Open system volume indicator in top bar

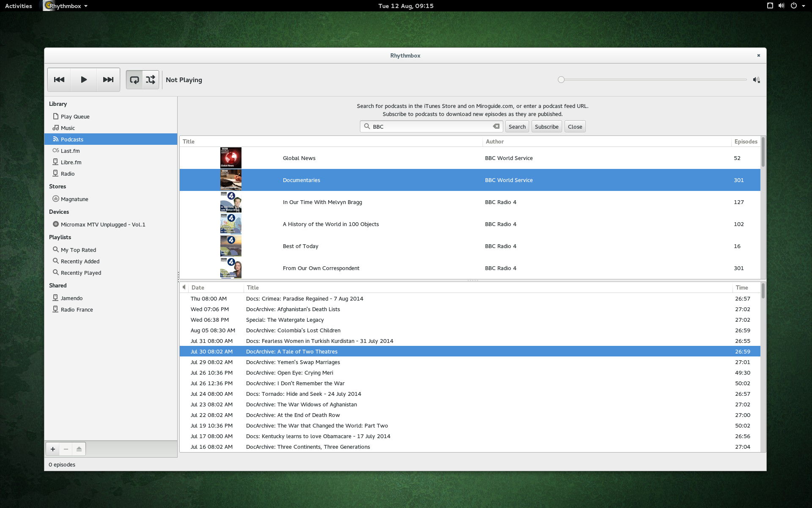point(781,6)
